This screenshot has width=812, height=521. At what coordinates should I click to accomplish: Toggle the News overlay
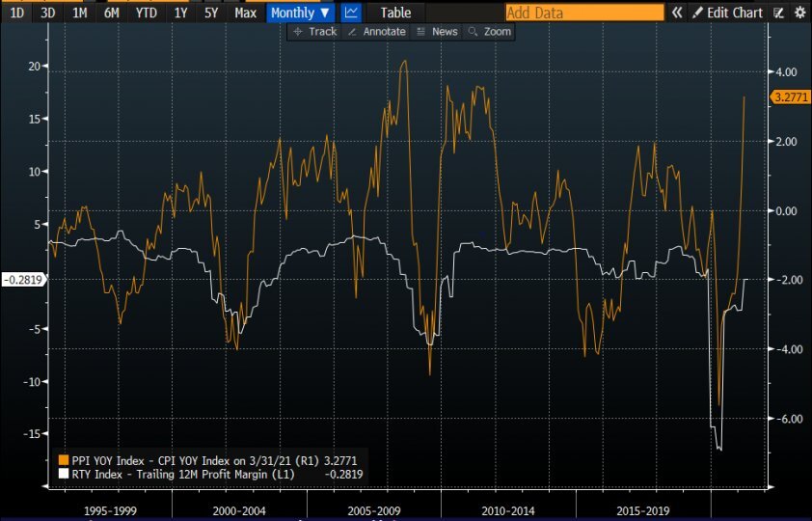click(x=438, y=32)
